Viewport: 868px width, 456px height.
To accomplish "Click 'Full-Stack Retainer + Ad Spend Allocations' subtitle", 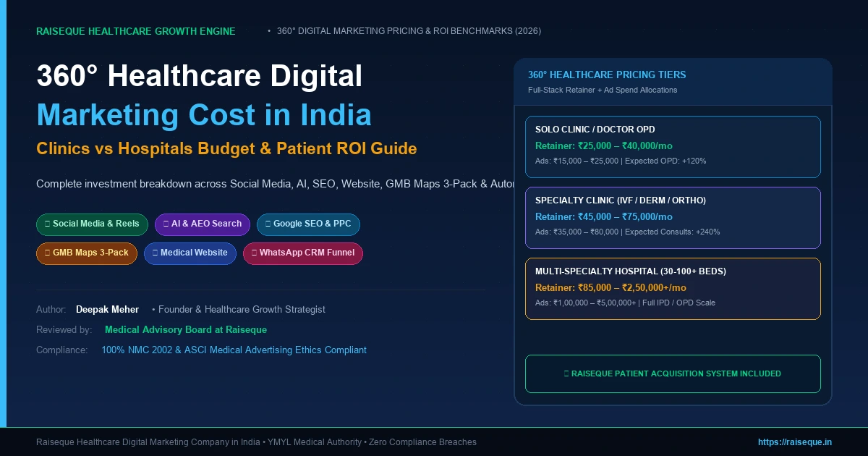I will click(x=603, y=90).
